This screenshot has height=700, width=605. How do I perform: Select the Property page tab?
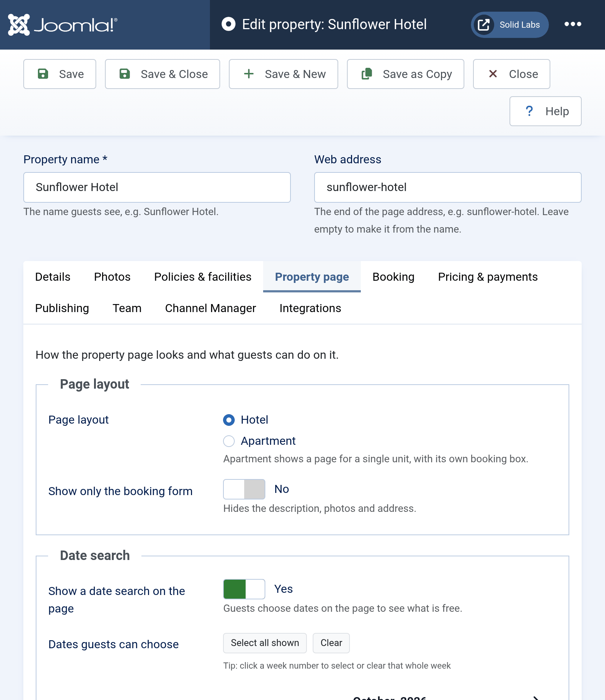coord(312,277)
